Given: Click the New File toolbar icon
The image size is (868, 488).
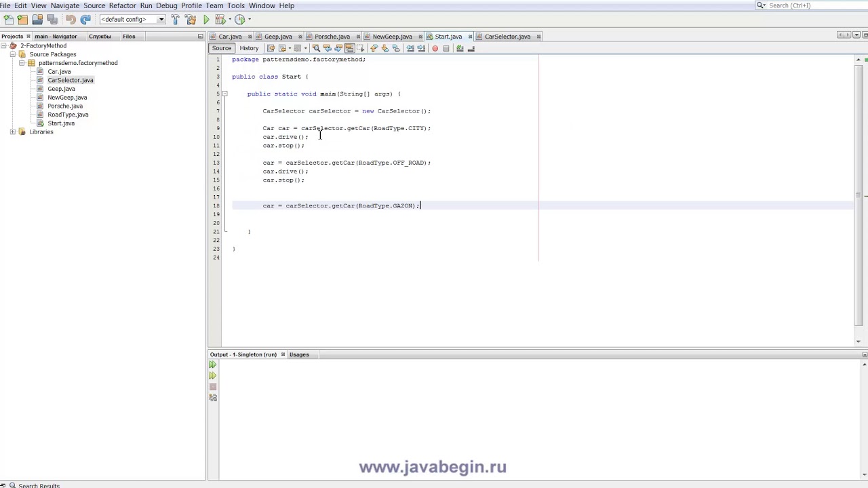Looking at the screenshot, I should 8,20.
